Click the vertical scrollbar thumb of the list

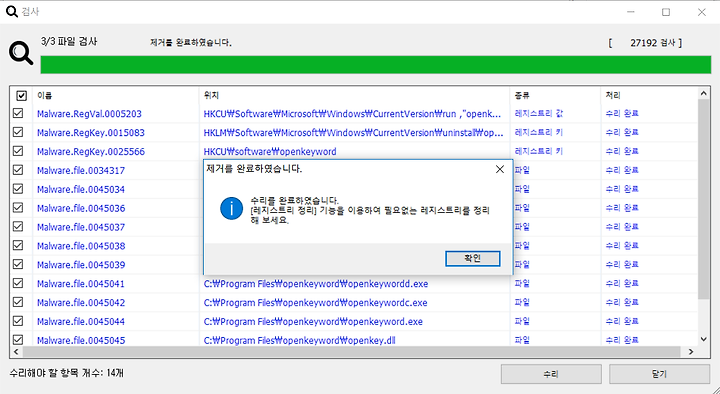[703, 200]
